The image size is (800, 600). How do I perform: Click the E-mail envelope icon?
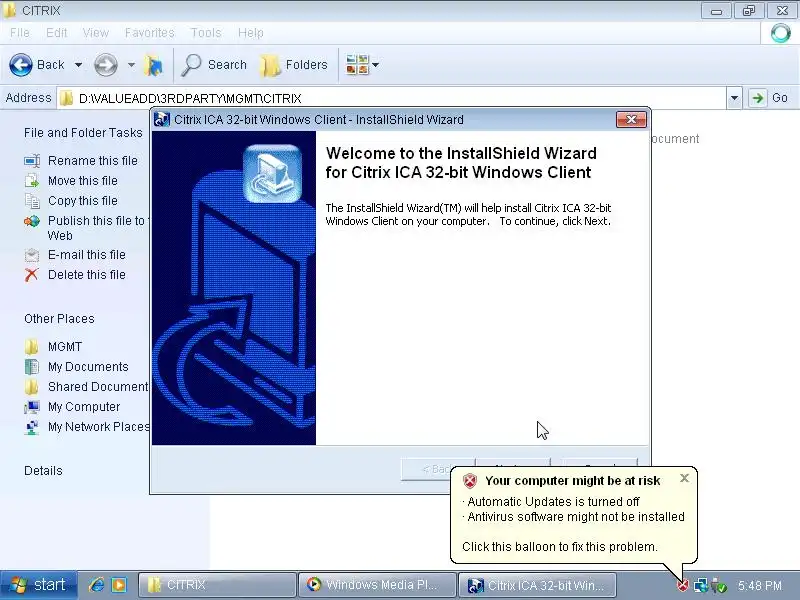pyautogui.click(x=32, y=255)
